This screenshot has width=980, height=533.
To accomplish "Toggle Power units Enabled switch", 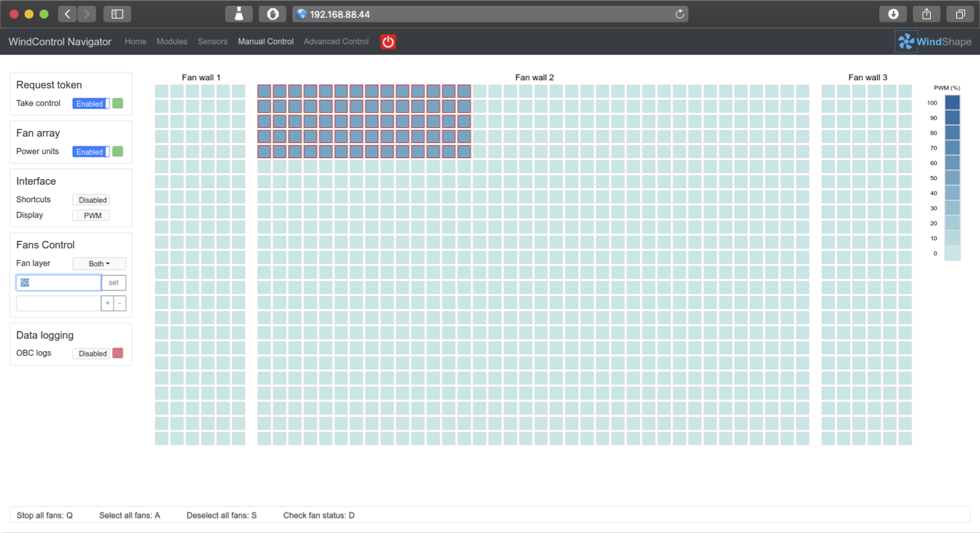I will [x=91, y=152].
